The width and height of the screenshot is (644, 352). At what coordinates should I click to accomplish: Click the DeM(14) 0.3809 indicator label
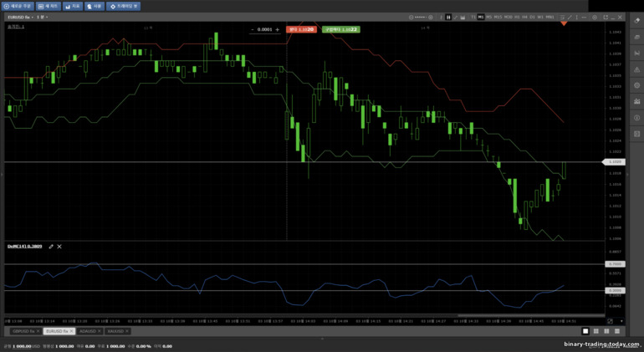pyautogui.click(x=24, y=247)
